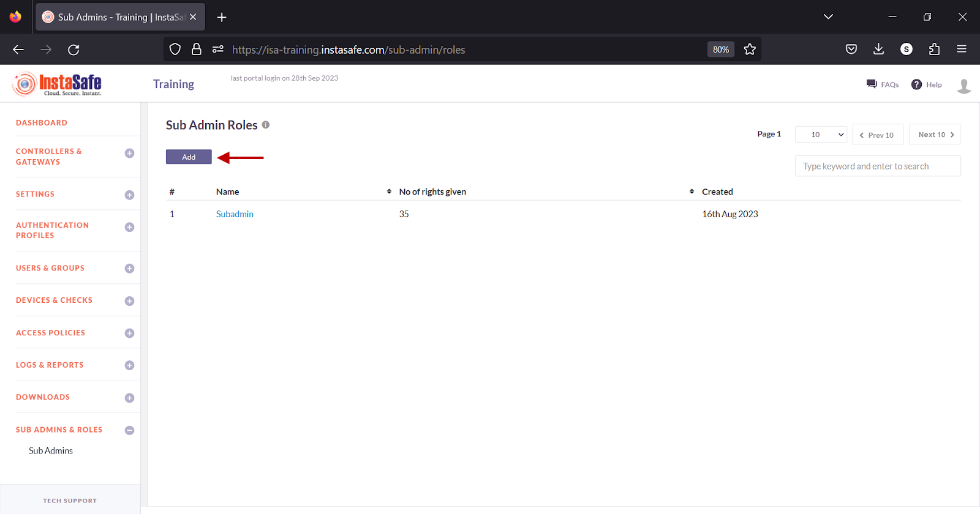Open the user profile avatar

click(964, 86)
